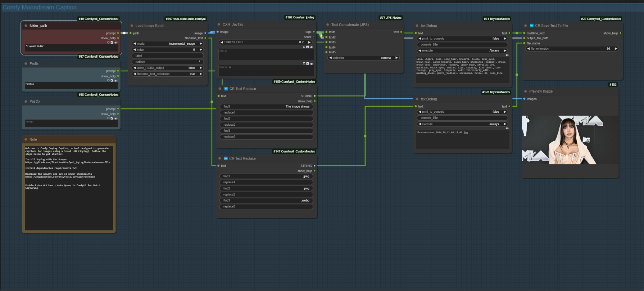Open the delimiter comma dropdown
Viewport: 644px width, 291px height.
click(x=363, y=58)
